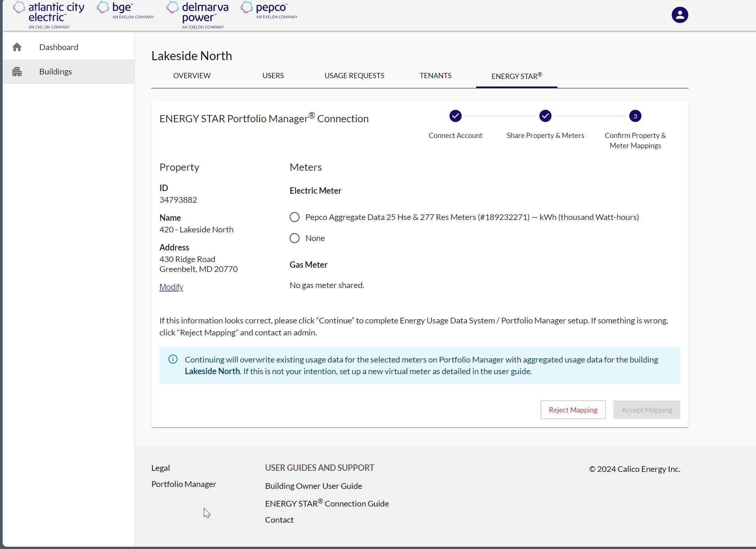This screenshot has height=549, width=756.
Task: Click the USER GUIDES AND SUPPORT heading
Action: pos(320,468)
